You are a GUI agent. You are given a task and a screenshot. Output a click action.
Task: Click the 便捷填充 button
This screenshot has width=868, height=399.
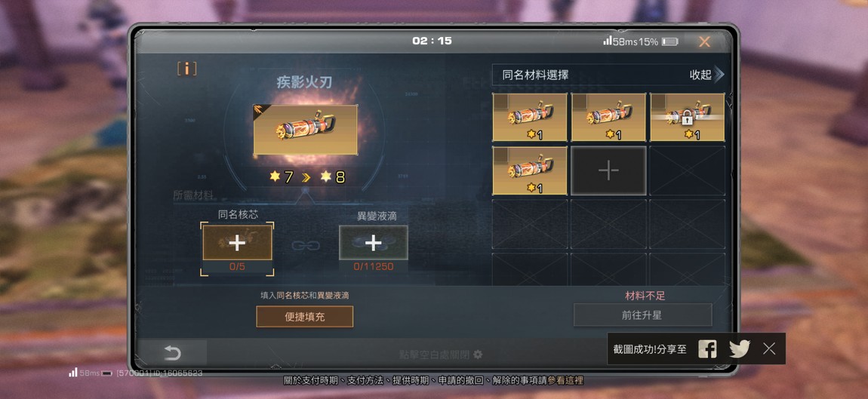(x=304, y=317)
